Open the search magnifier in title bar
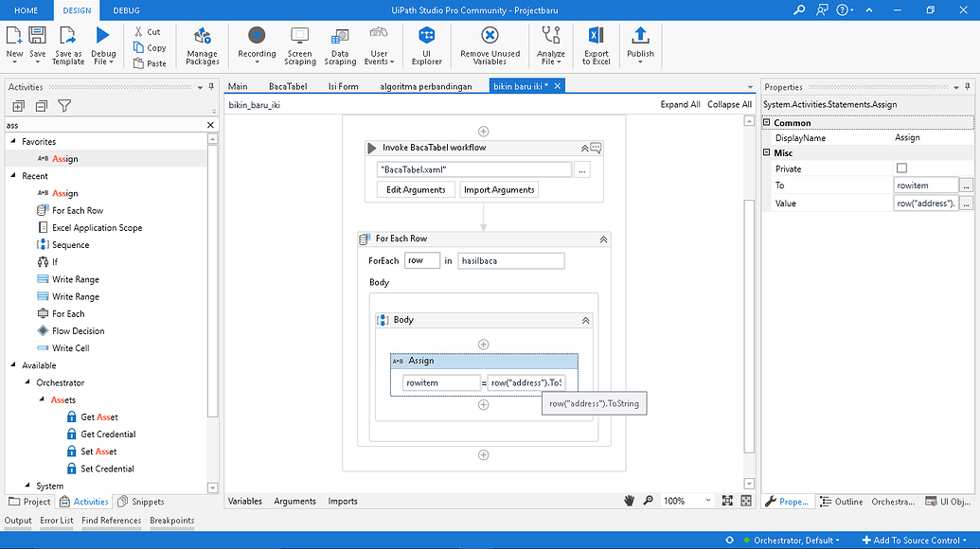Screen dimensions: 980x549 point(799,10)
